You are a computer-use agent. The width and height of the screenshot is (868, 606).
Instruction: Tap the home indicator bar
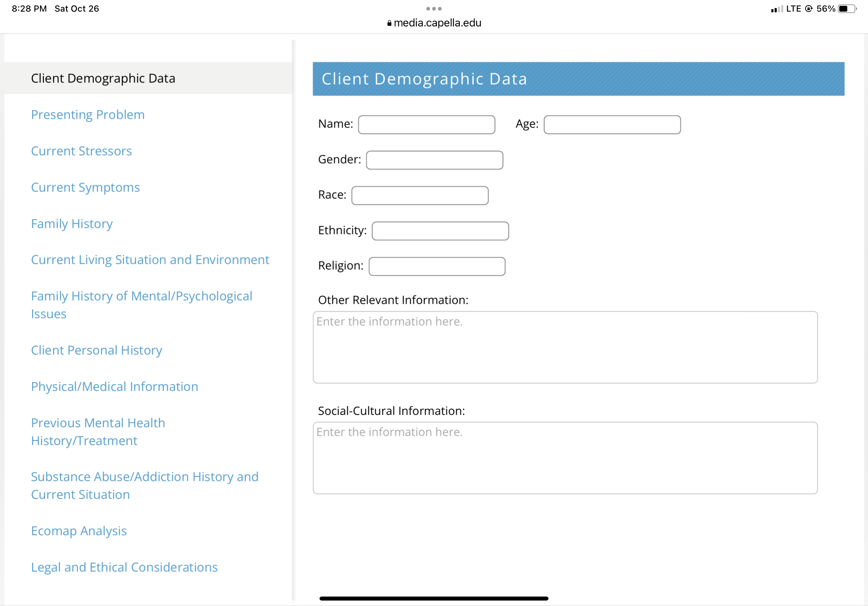[434, 598]
